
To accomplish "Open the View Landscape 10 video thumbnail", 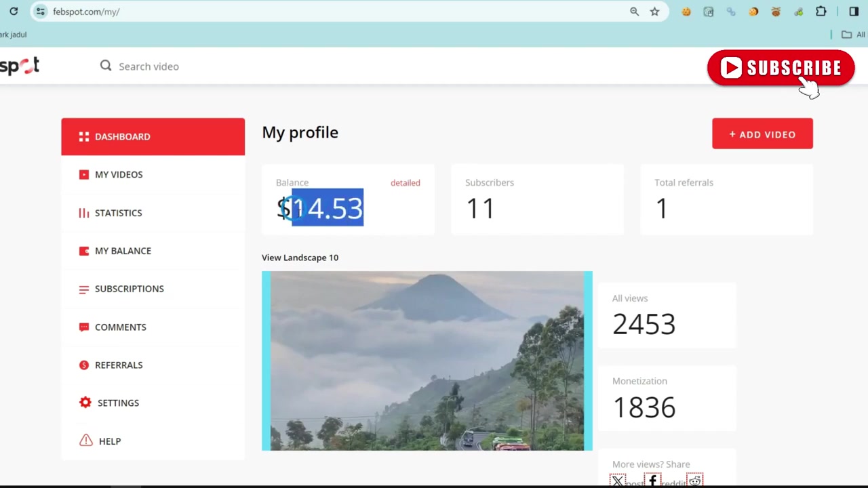I will coord(427,361).
